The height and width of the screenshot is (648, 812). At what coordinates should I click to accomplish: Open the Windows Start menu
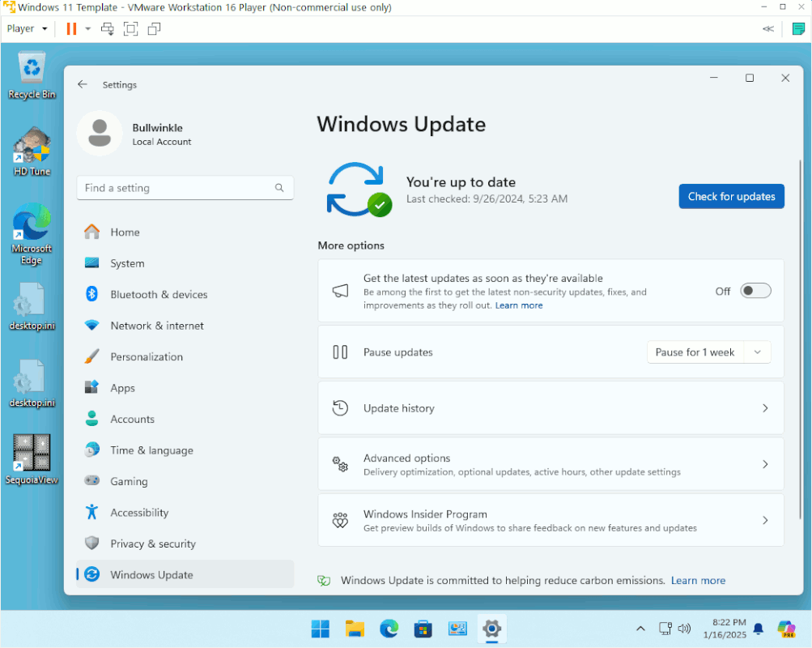click(x=320, y=629)
